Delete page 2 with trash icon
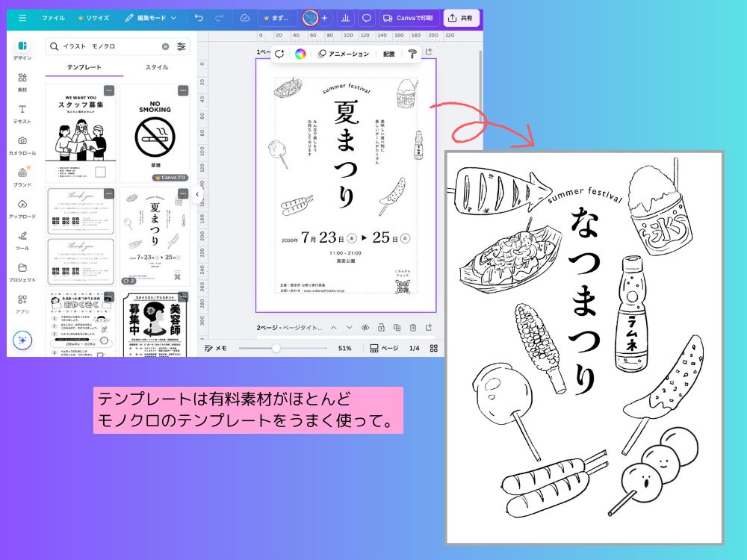Viewport: 747px width, 560px height. point(413,327)
